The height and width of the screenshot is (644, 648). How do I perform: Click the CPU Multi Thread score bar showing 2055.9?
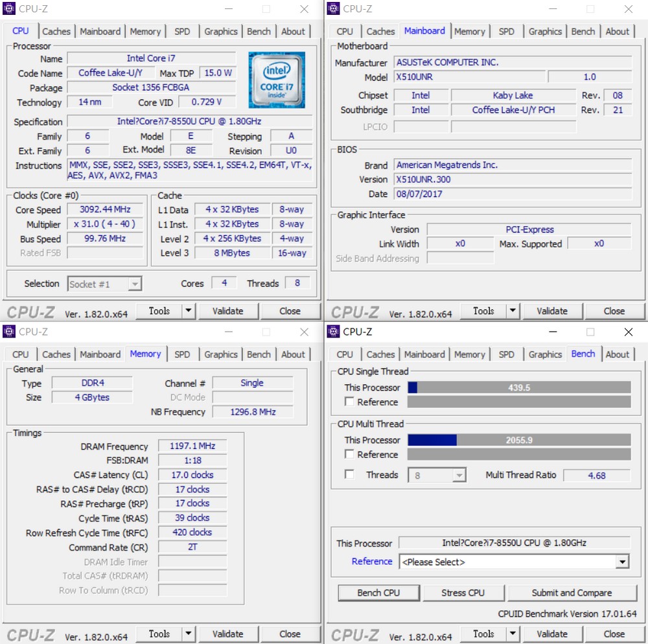519,440
